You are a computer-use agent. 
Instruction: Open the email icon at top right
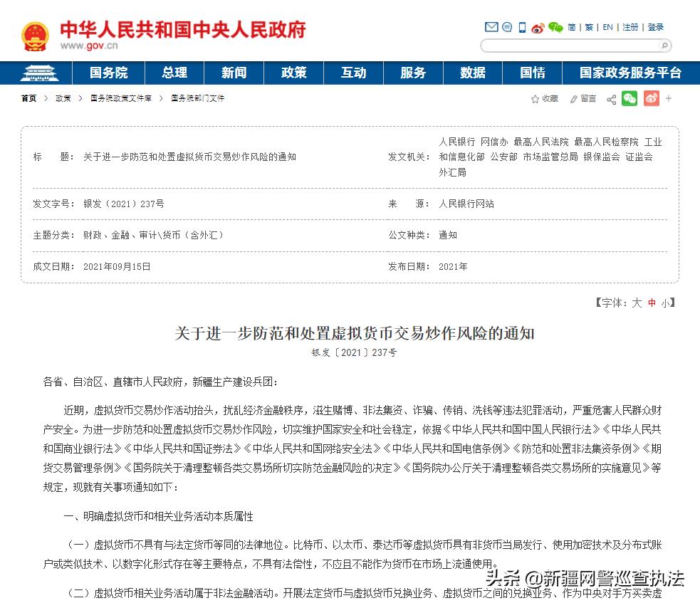pos(491,27)
